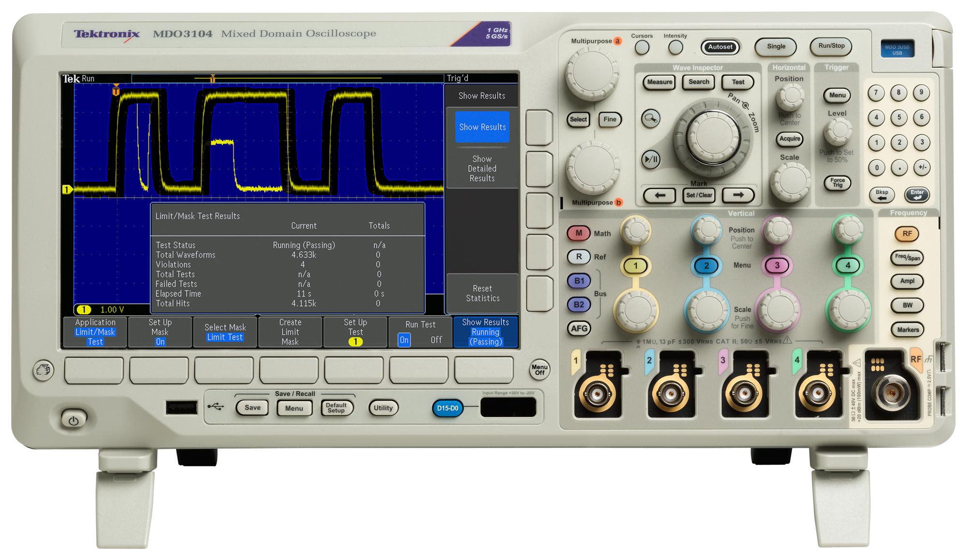Open the Acquire menu button
This screenshot has width=967, height=560.
click(x=790, y=139)
